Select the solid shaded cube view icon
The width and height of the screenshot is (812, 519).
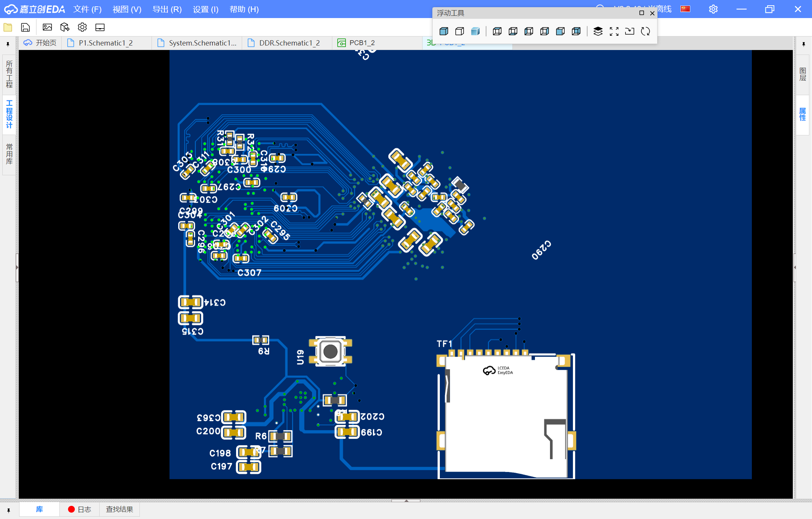point(444,31)
